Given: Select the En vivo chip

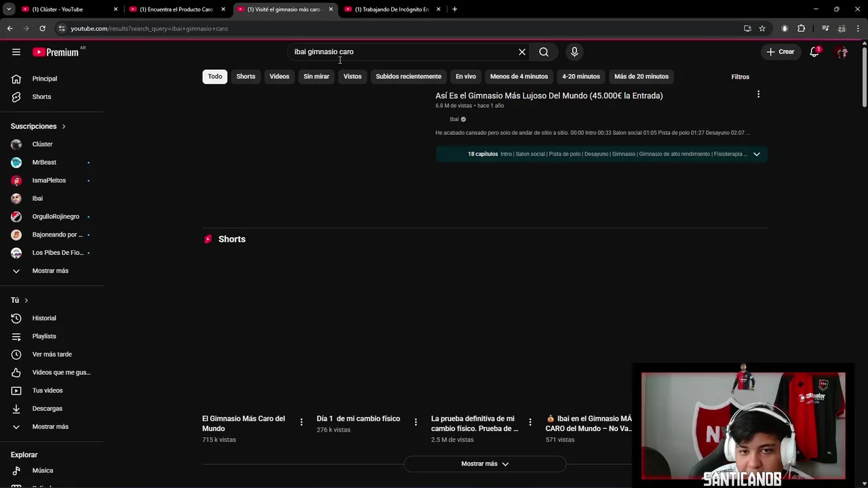Looking at the screenshot, I should click(466, 77).
